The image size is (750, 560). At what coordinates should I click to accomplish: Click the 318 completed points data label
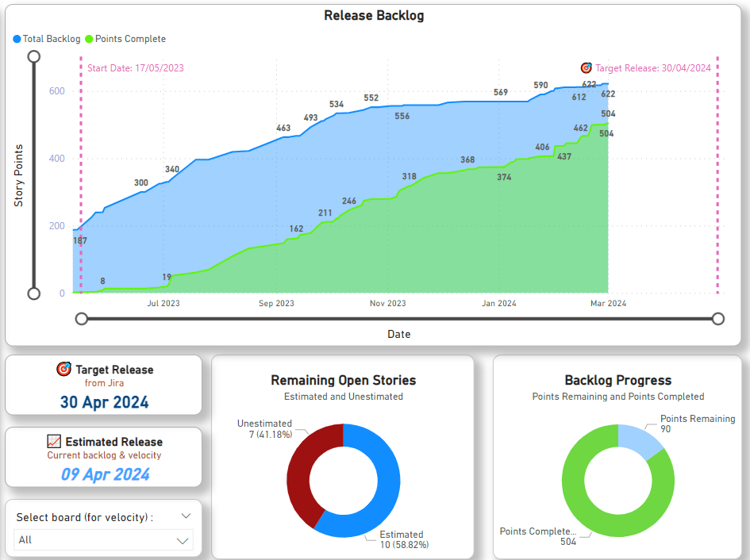[409, 176]
